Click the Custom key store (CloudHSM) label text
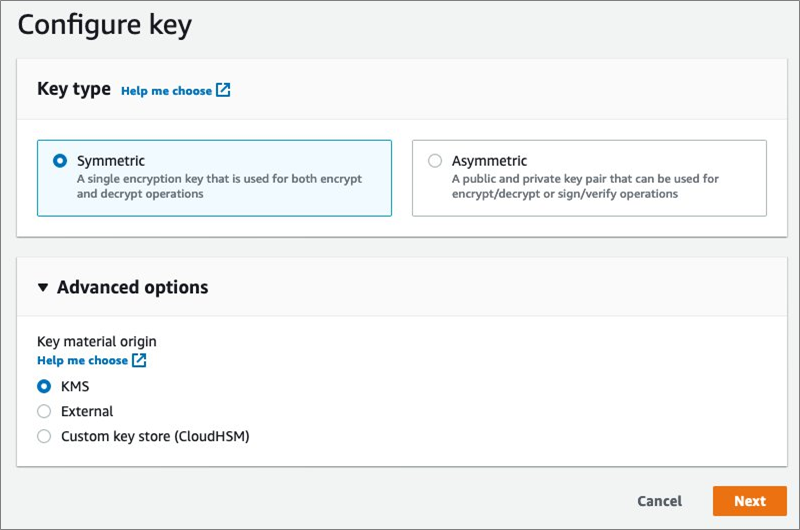Image resolution: width=800 pixels, height=530 pixels. point(155,436)
